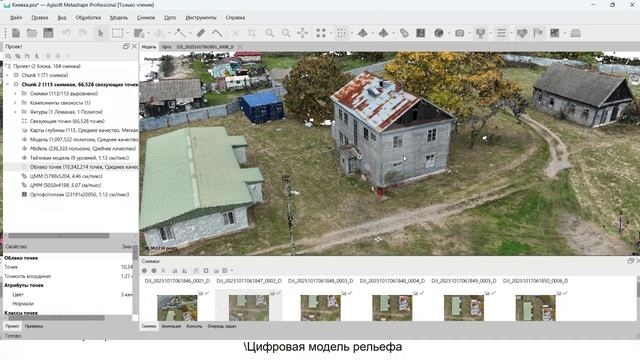Open the Очередь задач tab
The height and width of the screenshot is (360, 640).
click(222, 326)
